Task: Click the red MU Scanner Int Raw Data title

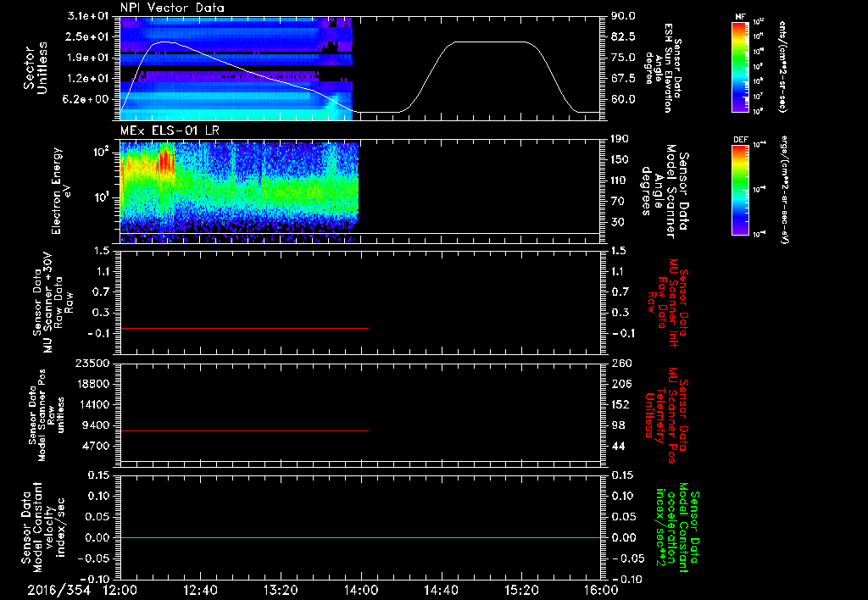Action: click(x=669, y=303)
